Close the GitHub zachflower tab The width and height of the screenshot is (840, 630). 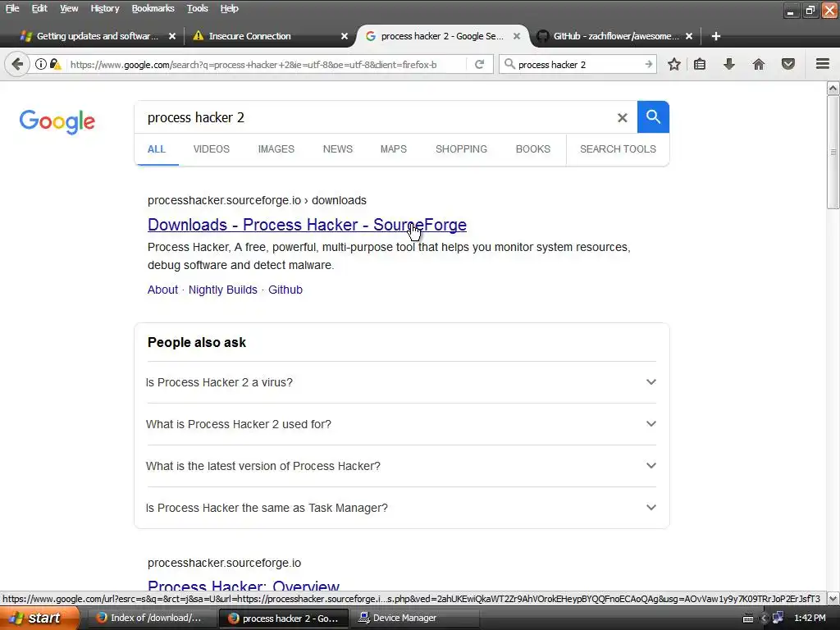tap(689, 36)
